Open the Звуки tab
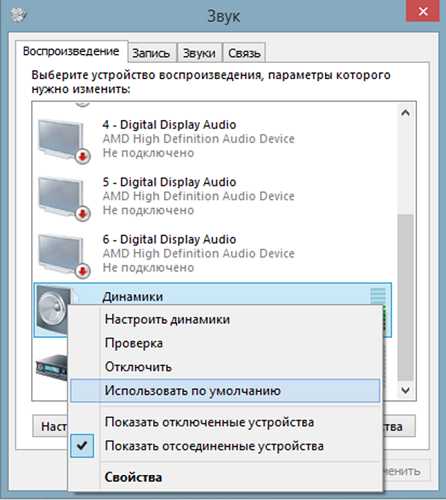Image resolution: width=446 pixels, height=500 pixels. [199, 53]
